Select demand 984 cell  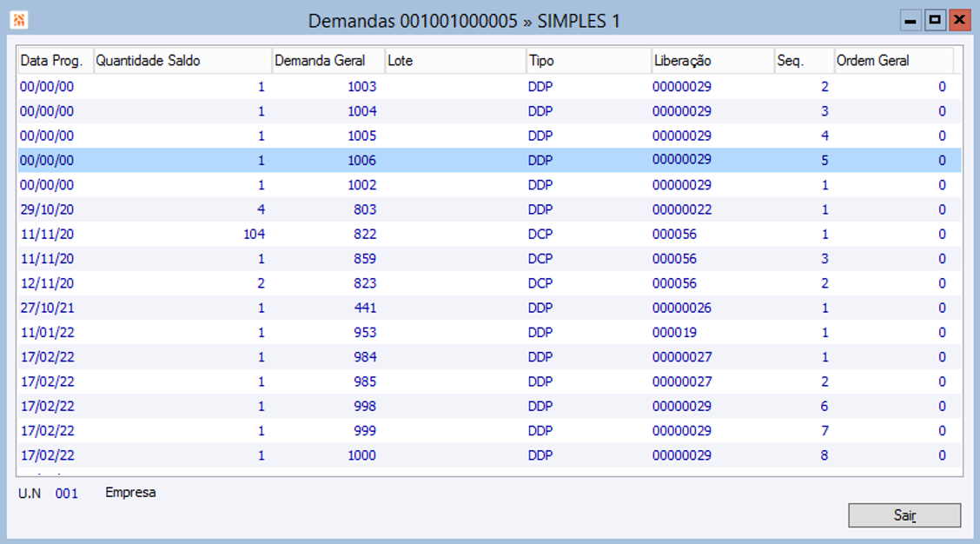pos(365,357)
